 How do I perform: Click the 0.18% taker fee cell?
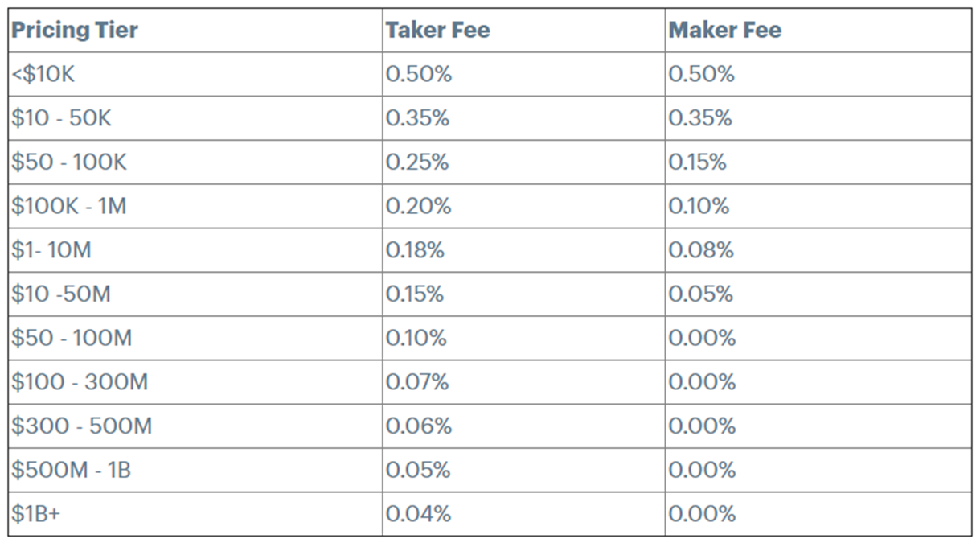point(523,250)
